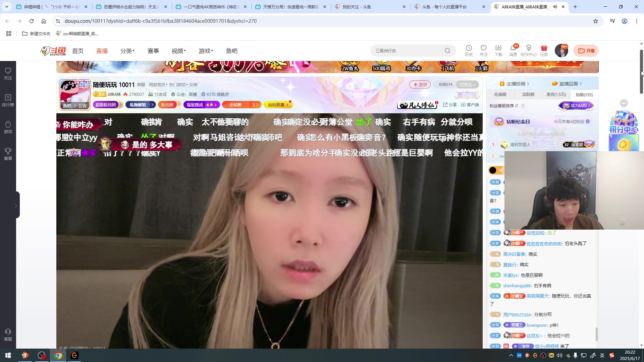The height and width of the screenshot is (362, 644).
Task: Click the browser home icon
Action: [44, 21]
